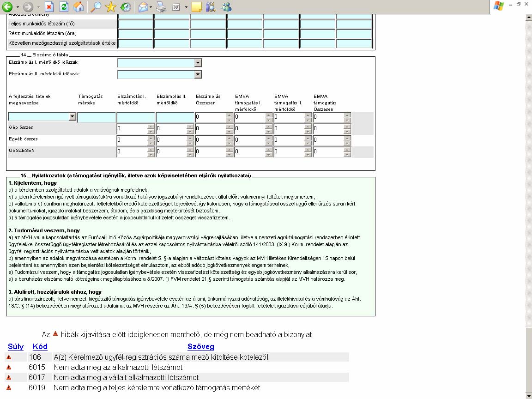Select error text 'Nem adta meg a vállalt alkalmazotti létszámot'
The width and height of the screenshot is (532, 399).
coord(126,378)
